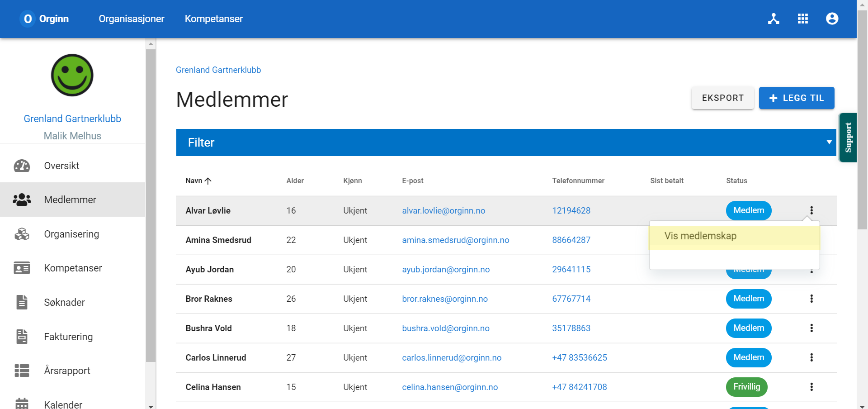Click the Medlemmer people group icon
Viewport: 868px width, 409px height.
point(22,200)
